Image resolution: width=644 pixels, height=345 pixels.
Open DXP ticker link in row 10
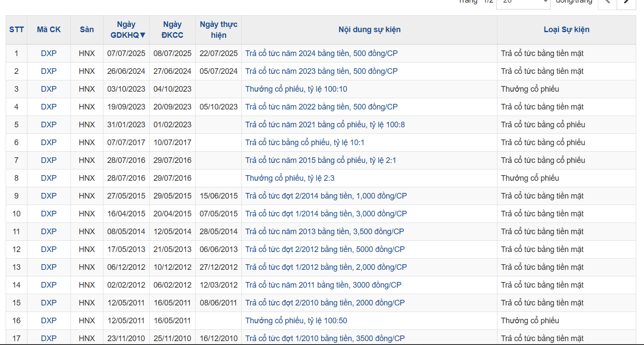[x=49, y=214]
